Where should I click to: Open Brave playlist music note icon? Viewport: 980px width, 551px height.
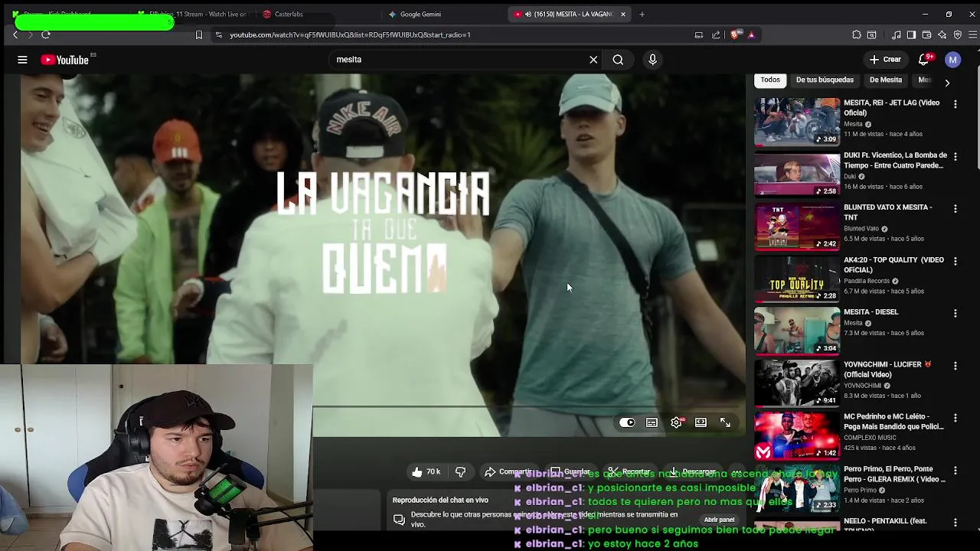point(897,34)
